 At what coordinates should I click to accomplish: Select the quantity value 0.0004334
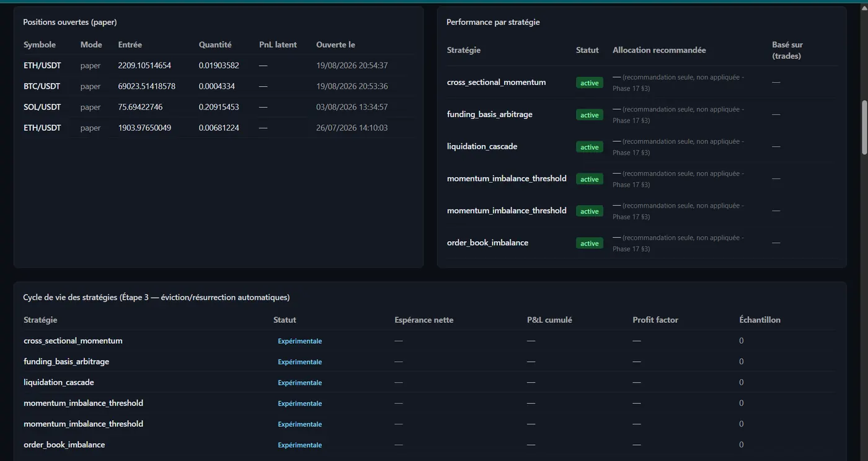point(217,86)
